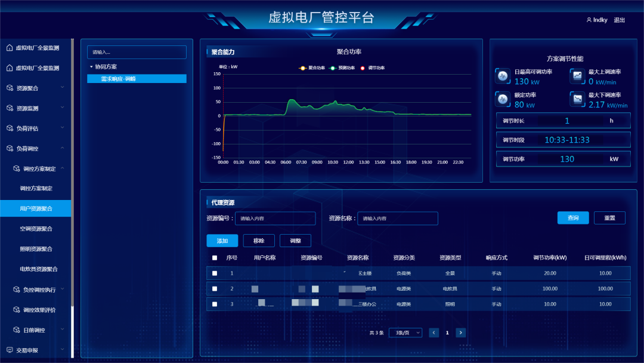The image size is (644, 363).
Task: Click the 交易申报 sidebar icon
Action: tap(10, 350)
